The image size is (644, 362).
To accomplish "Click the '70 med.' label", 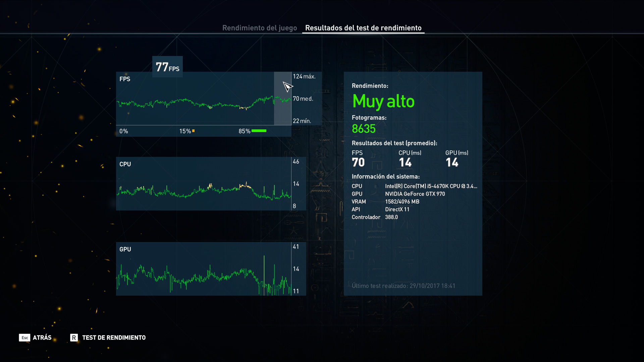I will click(303, 99).
